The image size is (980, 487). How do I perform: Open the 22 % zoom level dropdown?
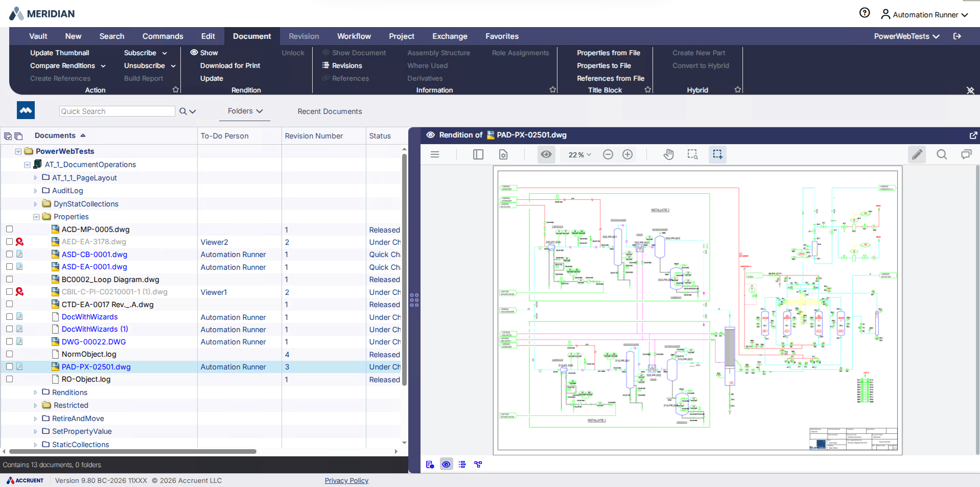[x=580, y=155]
